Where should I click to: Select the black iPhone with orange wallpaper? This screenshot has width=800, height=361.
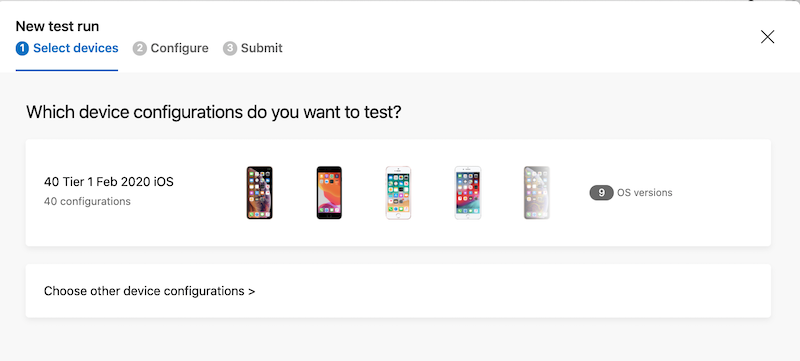pyautogui.click(x=329, y=193)
